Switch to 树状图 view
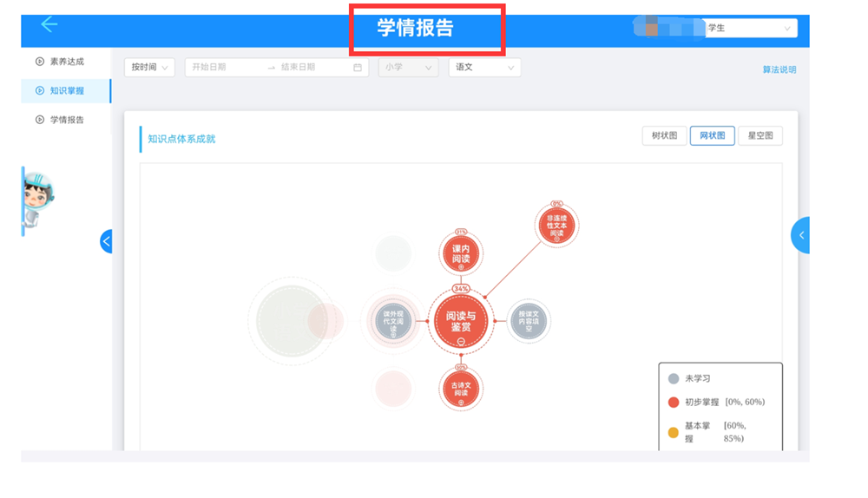 (x=664, y=135)
